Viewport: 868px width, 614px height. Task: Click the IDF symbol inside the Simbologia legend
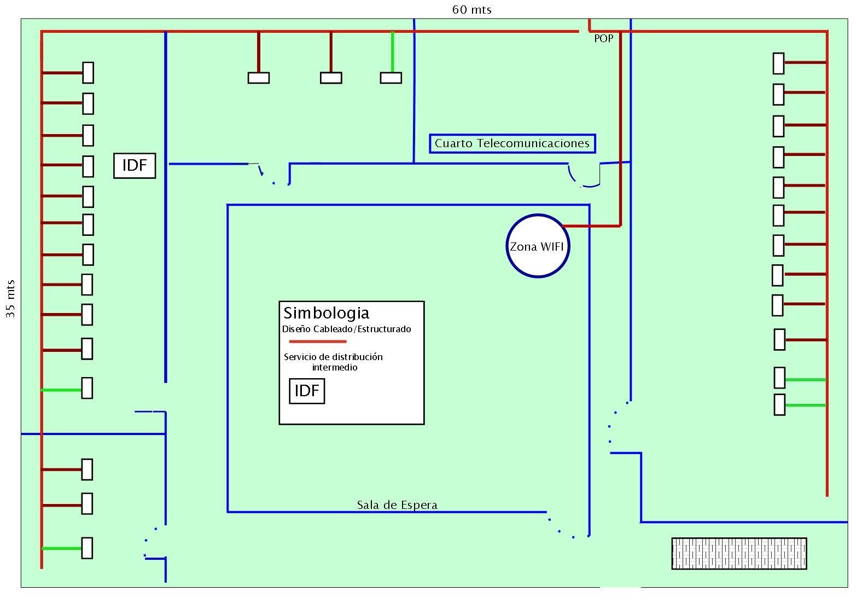307,391
